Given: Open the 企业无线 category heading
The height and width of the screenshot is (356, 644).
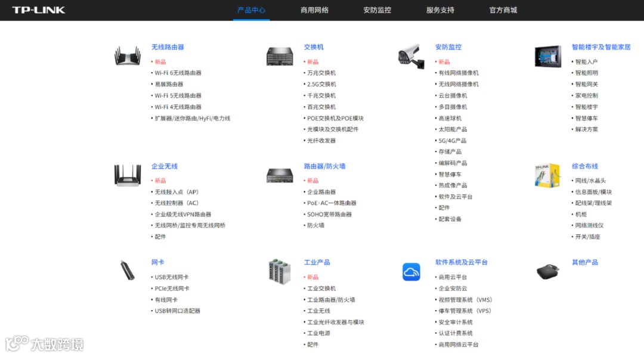Looking at the screenshot, I should pyautogui.click(x=165, y=166).
